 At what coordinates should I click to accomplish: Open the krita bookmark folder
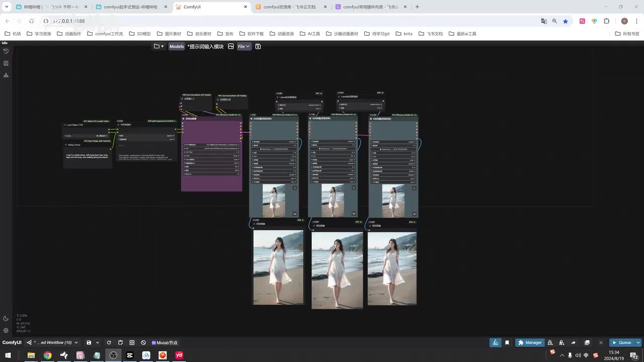tap(404, 34)
